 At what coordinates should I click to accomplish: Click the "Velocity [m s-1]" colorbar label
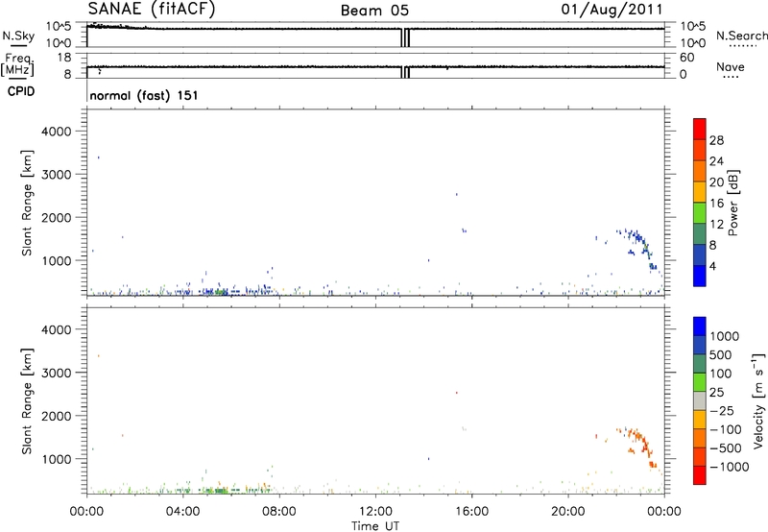758,400
